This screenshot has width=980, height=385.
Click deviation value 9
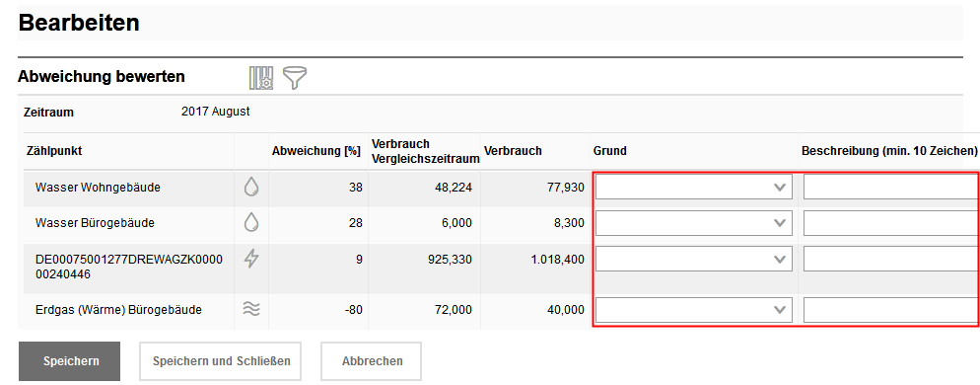click(360, 259)
